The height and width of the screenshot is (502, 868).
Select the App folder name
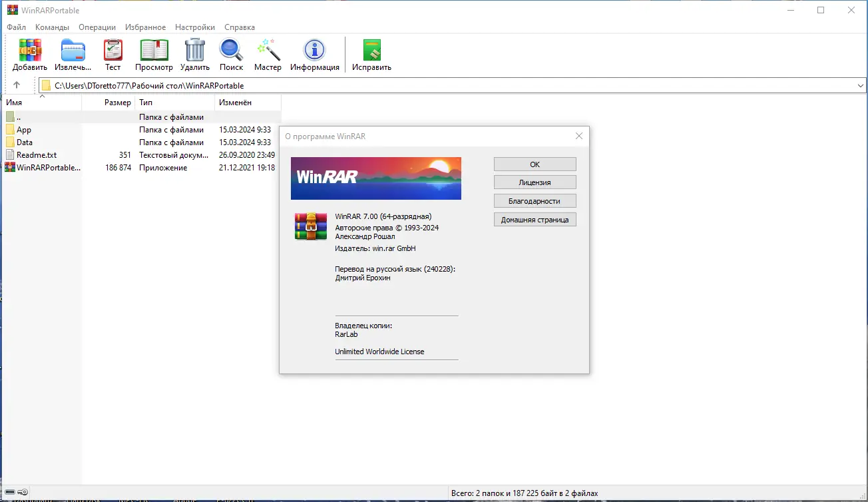[x=24, y=130]
